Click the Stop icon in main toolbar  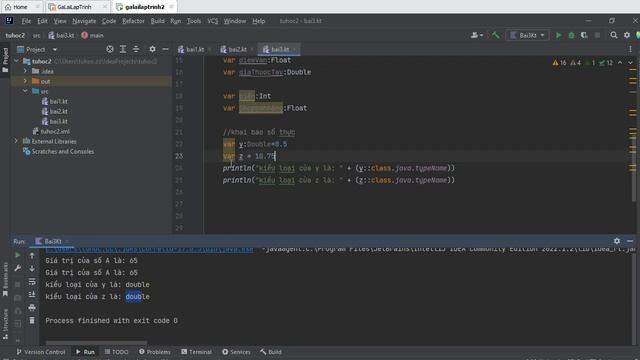[597, 36]
